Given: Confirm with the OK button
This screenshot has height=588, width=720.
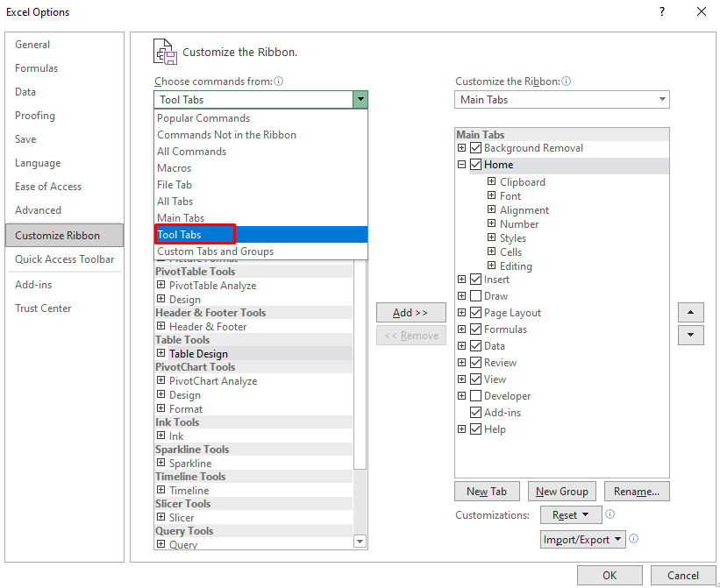Looking at the screenshot, I should [610, 575].
